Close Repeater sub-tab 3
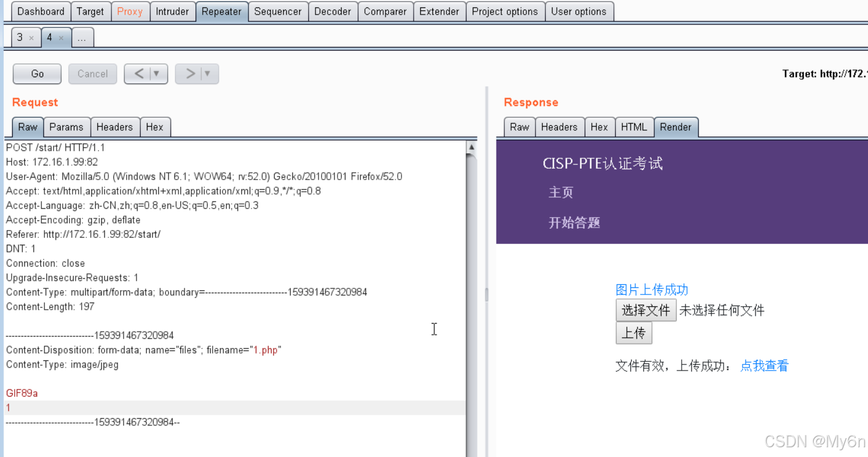 coord(32,38)
